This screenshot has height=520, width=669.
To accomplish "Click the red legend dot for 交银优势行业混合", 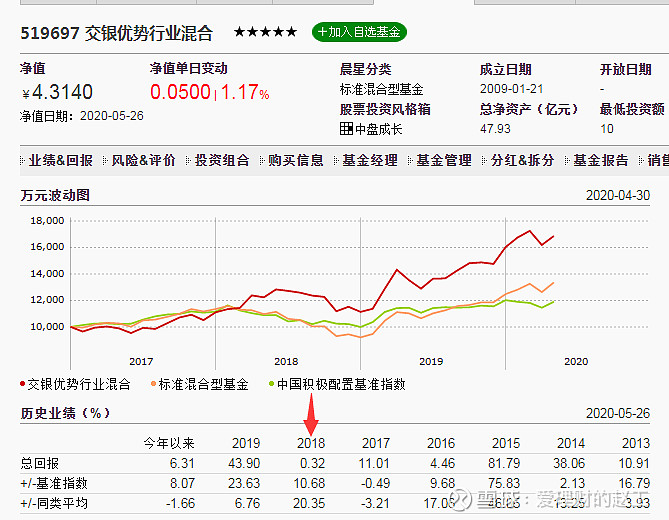I will (23, 384).
